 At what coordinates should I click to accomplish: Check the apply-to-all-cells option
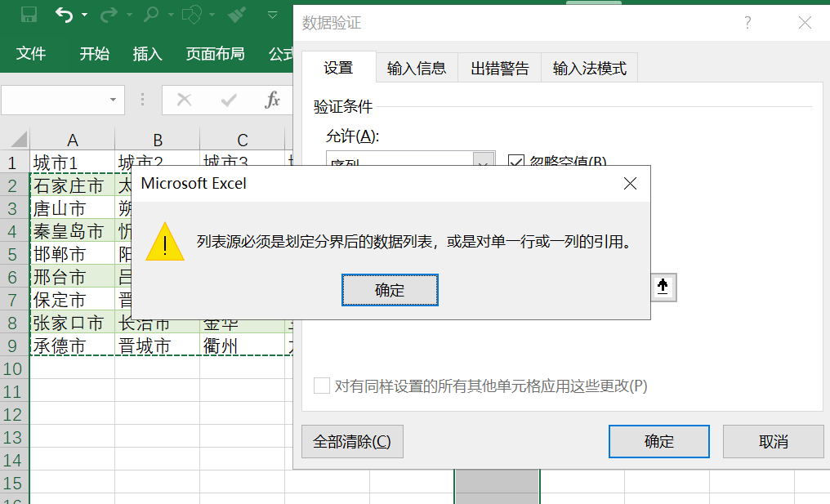(319, 386)
